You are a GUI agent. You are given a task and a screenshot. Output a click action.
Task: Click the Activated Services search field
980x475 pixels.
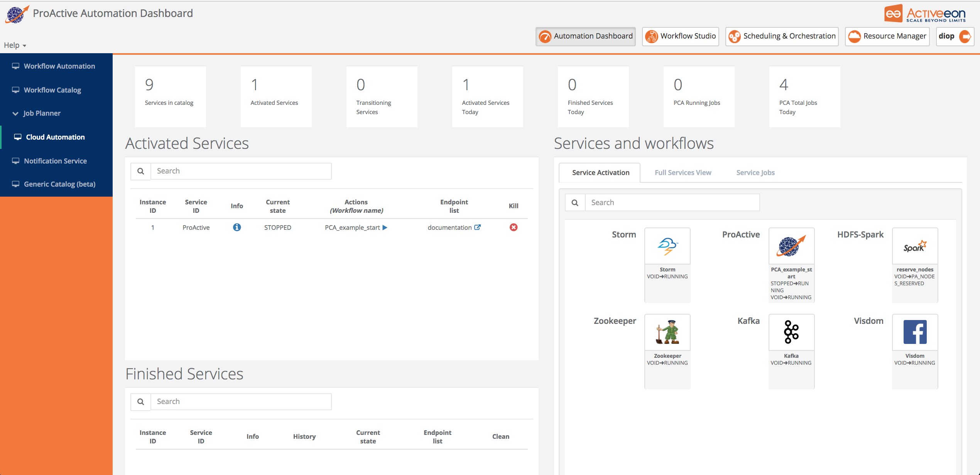pyautogui.click(x=241, y=171)
